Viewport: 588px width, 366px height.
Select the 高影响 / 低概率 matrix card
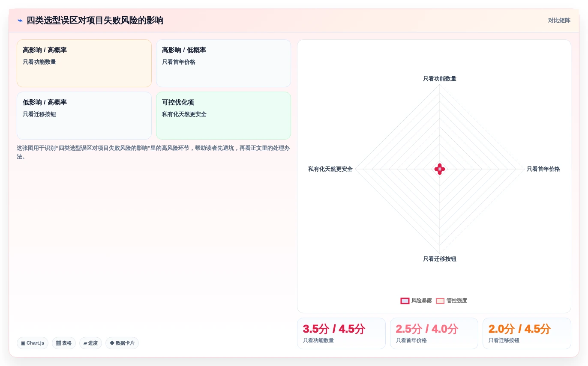click(223, 63)
